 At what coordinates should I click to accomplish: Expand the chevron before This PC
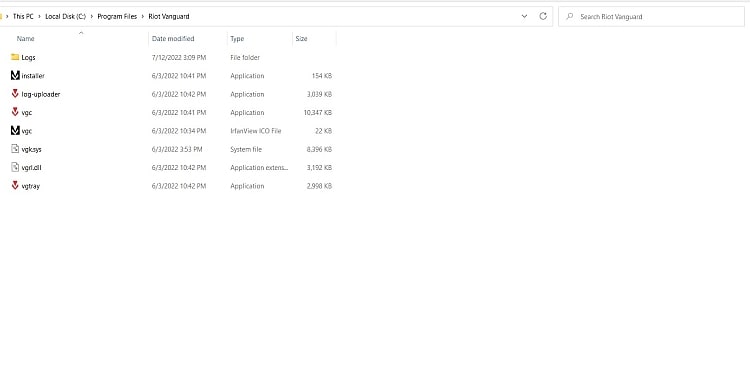point(7,16)
